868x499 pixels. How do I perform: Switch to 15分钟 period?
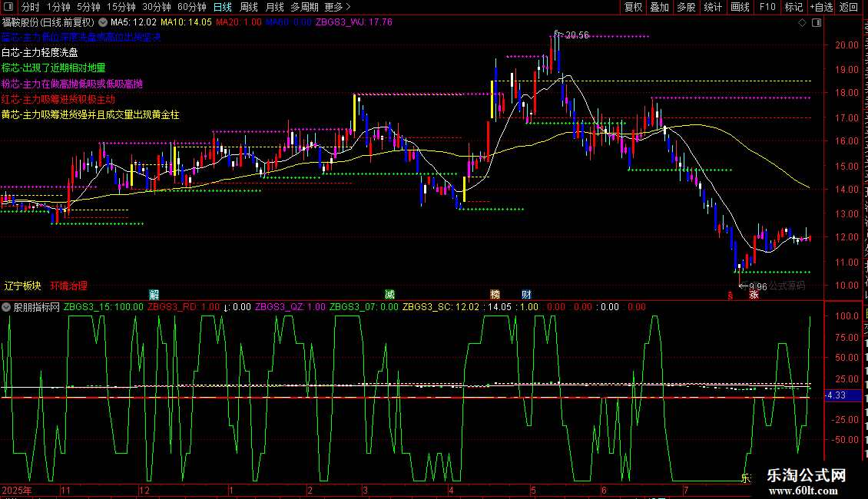coord(121,7)
